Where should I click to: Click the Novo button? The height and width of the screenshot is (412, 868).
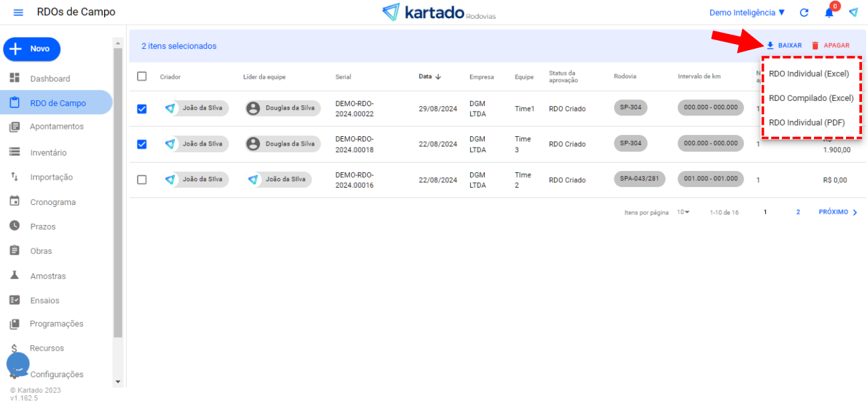(32, 49)
